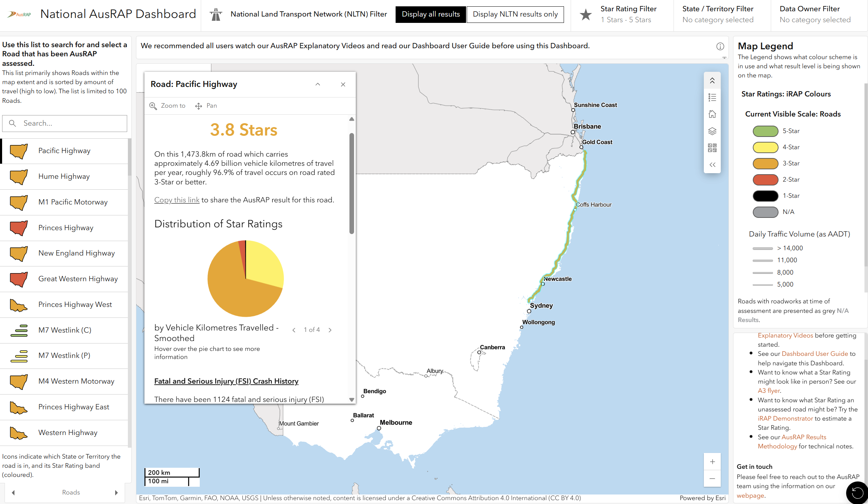Zoom out on the map

click(x=712, y=478)
